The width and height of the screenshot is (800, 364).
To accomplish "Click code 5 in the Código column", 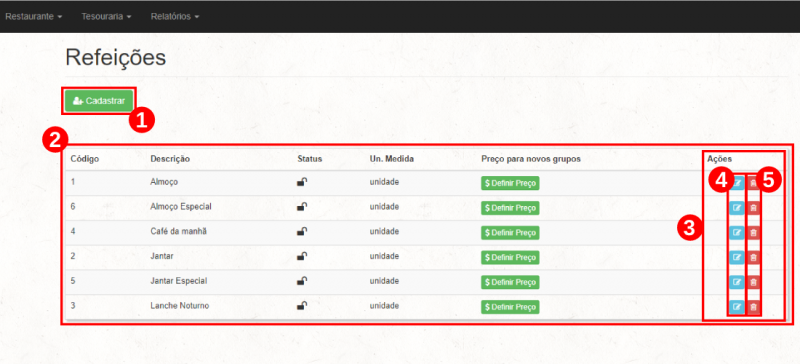I will 73,281.
